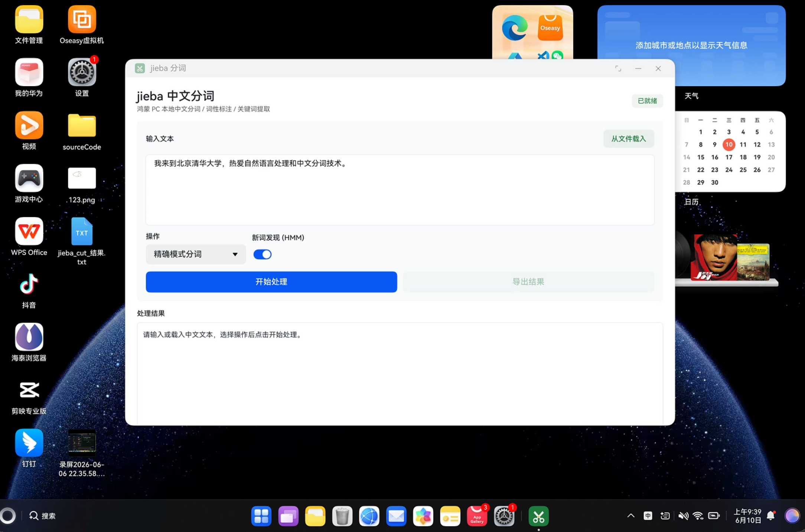This screenshot has width=805, height=532.
Task: Click the classical album cover in music widget
Action: click(x=753, y=262)
